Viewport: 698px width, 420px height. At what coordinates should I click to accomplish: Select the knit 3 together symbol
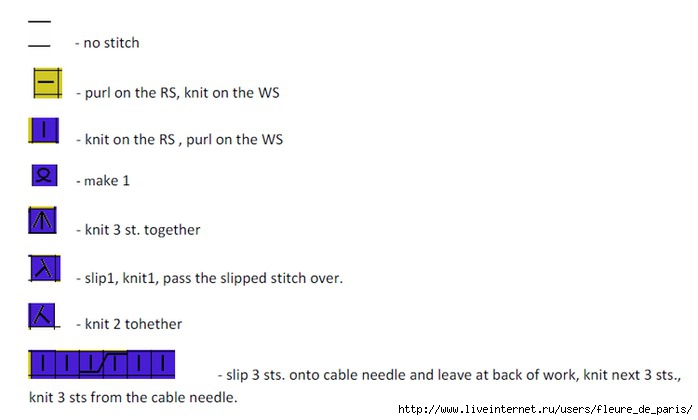[x=42, y=220]
